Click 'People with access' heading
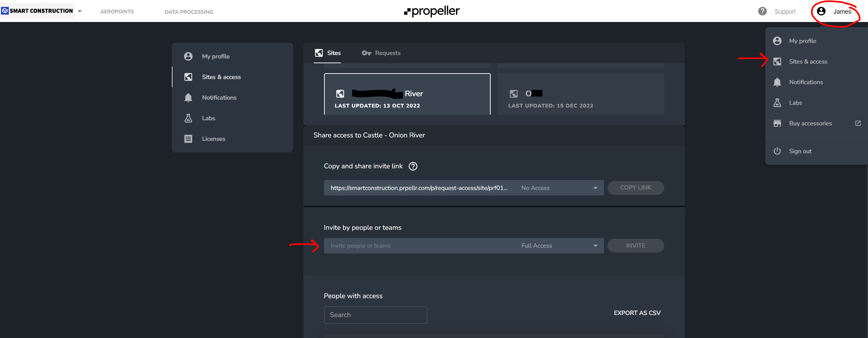Viewport: 868px width, 338px height. (353, 296)
